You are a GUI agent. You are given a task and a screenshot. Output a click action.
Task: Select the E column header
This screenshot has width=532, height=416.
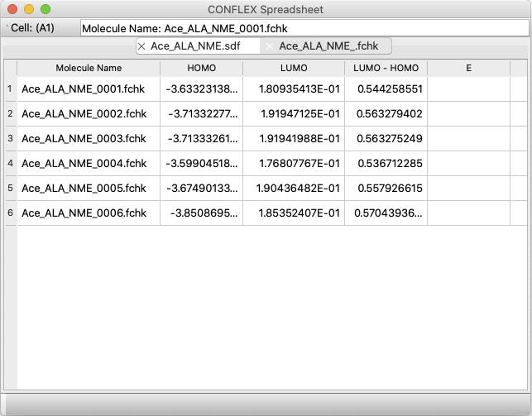pyautogui.click(x=468, y=68)
